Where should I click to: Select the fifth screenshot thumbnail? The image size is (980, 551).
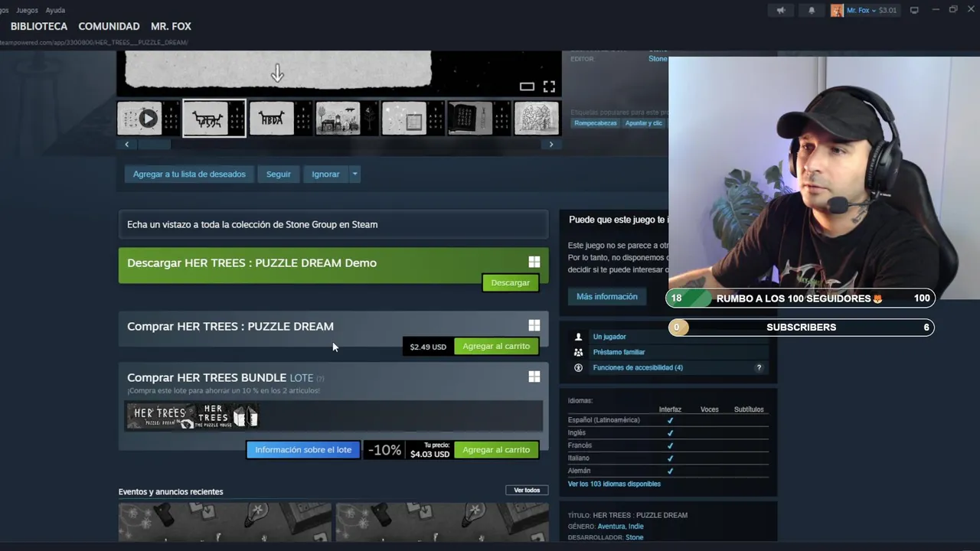point(412,119)
